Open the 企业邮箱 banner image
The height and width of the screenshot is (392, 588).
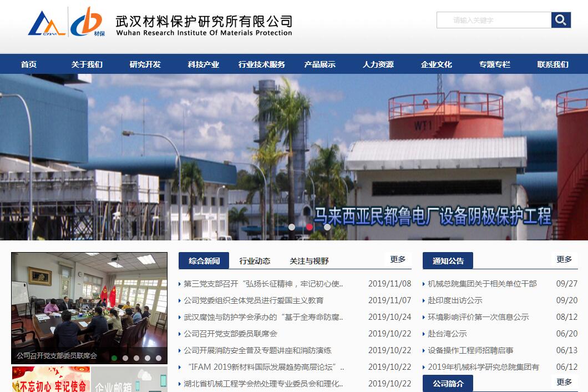(x=129, y=380)
